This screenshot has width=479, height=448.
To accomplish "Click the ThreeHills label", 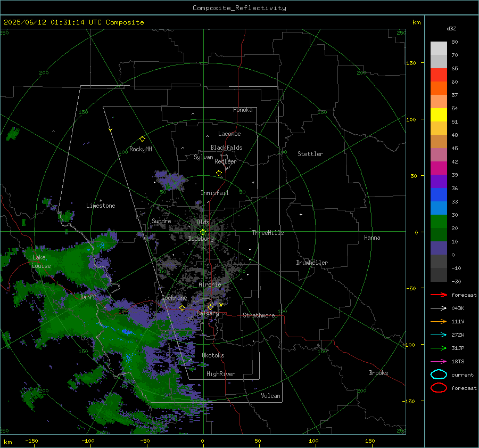I will click(x=268, y=233).
